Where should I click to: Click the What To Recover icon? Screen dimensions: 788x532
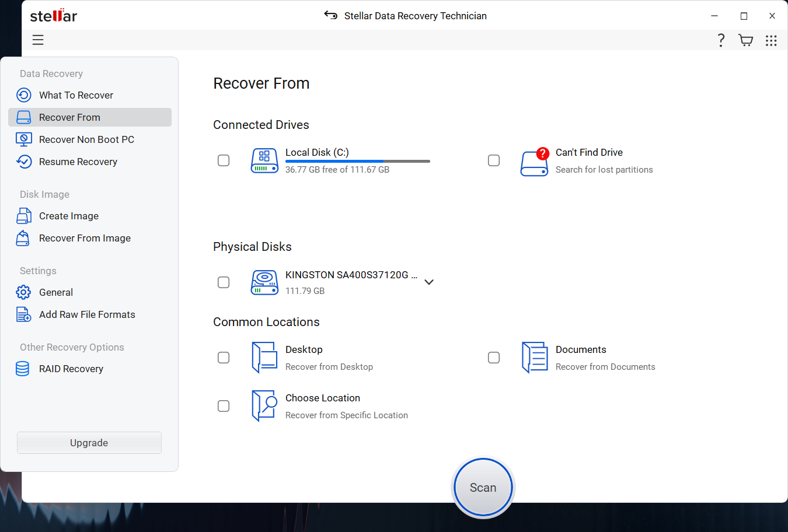tap(24, 95)
